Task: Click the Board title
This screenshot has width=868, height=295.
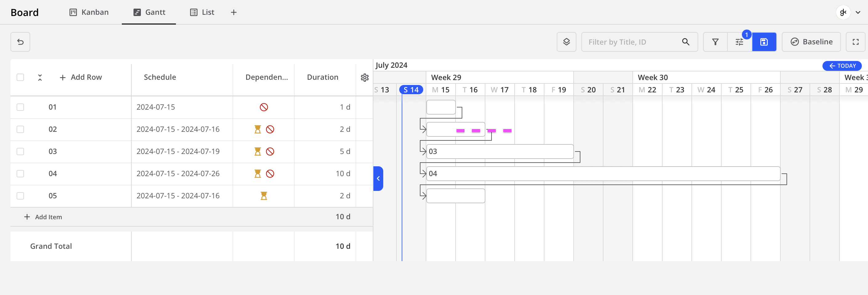Action: pos(25,13)
